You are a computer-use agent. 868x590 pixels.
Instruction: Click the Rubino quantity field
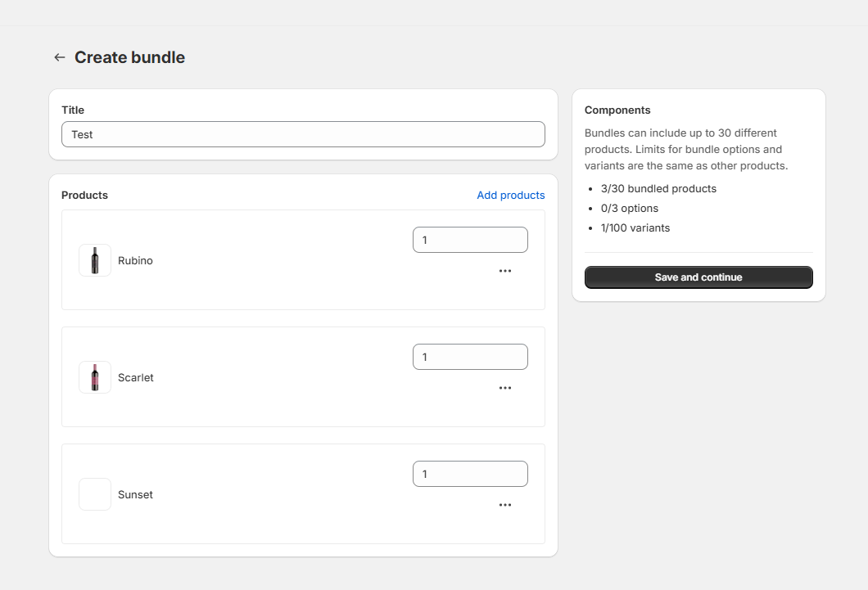470,240
